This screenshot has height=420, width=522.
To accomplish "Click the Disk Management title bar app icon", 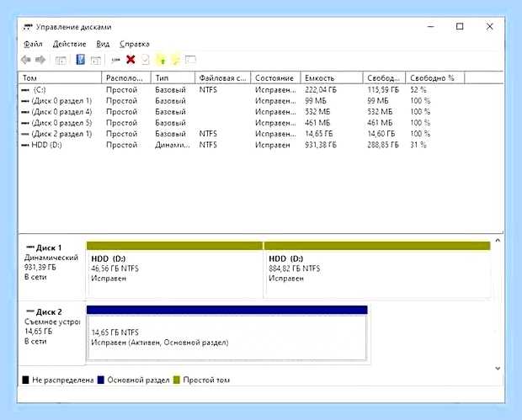I will (x=28, y=27).
